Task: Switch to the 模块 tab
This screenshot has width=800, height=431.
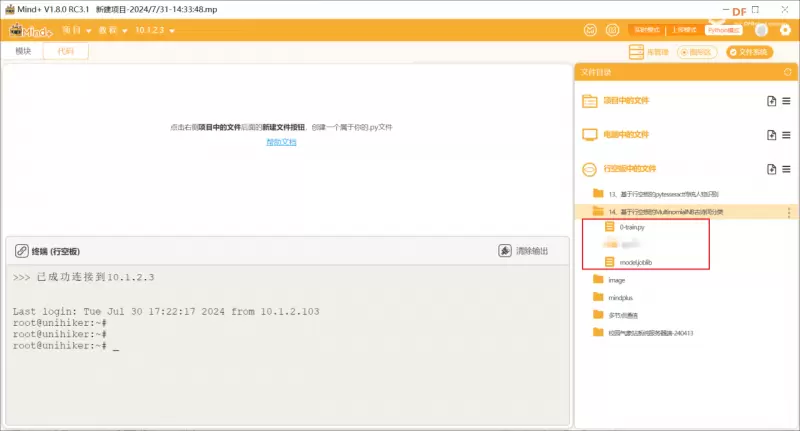Action: (23, 51)
